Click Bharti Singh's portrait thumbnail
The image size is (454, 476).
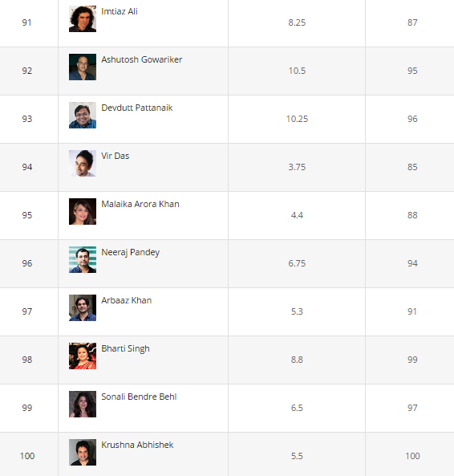83,356
